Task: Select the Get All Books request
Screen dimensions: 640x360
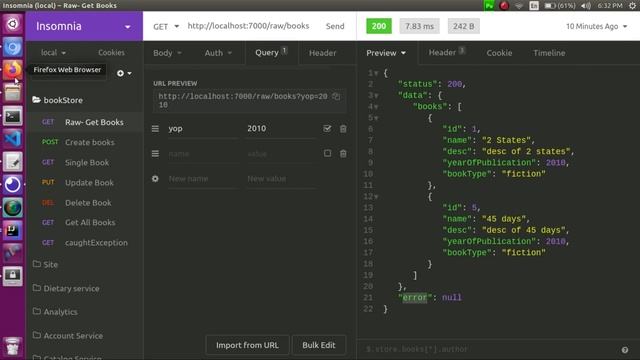Action: [x=84, y=222]
